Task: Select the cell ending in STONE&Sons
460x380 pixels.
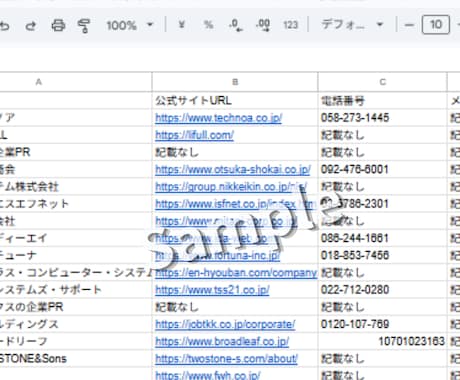Action: point(76,359)
